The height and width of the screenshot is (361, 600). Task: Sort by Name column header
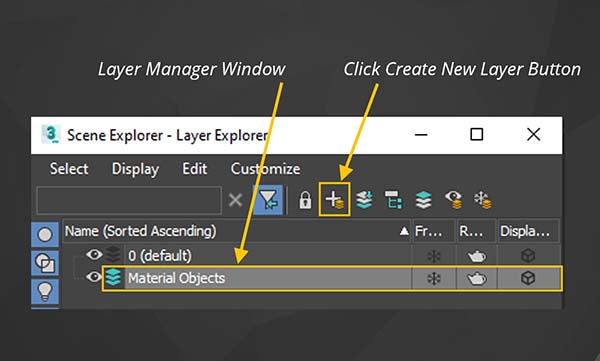[236, 231]
